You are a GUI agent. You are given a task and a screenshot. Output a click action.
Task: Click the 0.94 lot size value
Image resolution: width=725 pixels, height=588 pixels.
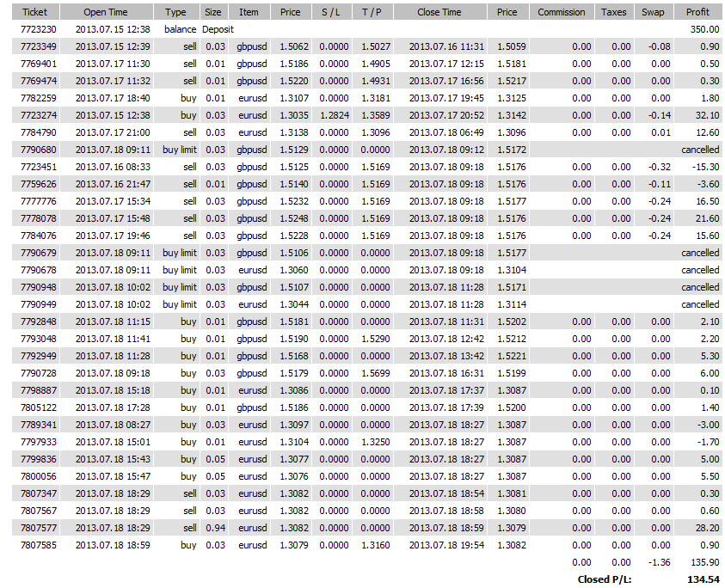[x=216, y=528]
